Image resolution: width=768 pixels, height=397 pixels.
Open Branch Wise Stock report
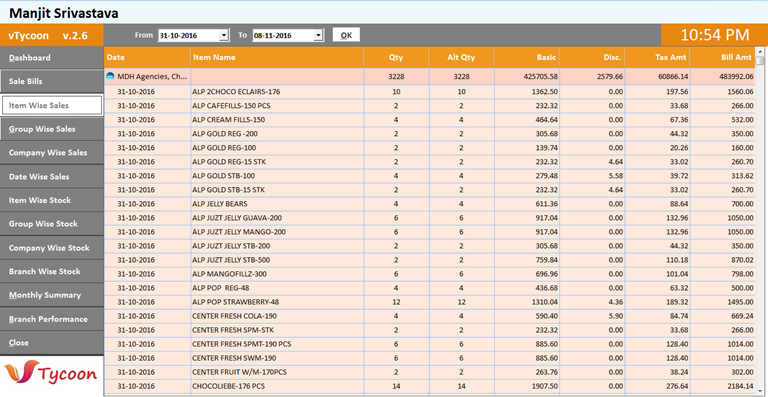[51, 271]
